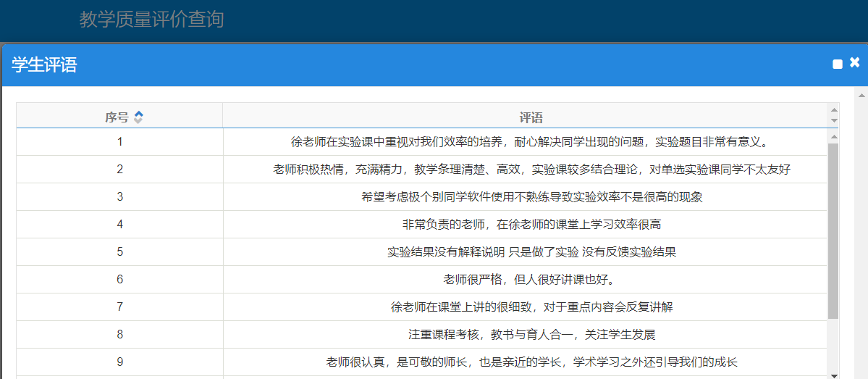Select the comment 注重课程考核，教书与育人合一

pyautogui.click(x=531, y=335)
